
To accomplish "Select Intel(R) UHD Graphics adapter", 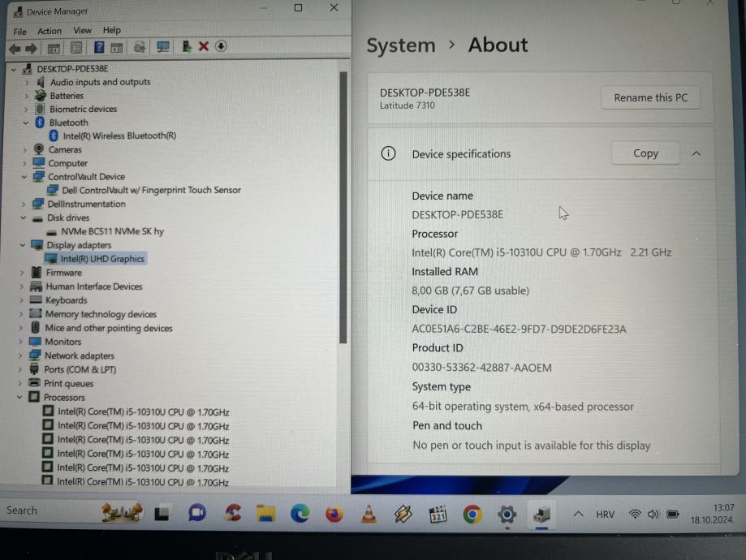I will point(102,259).
